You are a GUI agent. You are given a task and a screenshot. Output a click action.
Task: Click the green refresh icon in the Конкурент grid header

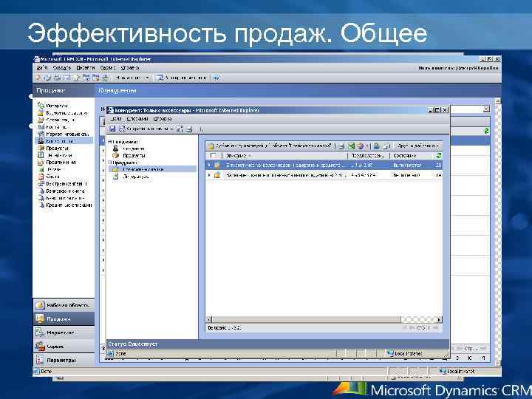[x=438, y=155]
